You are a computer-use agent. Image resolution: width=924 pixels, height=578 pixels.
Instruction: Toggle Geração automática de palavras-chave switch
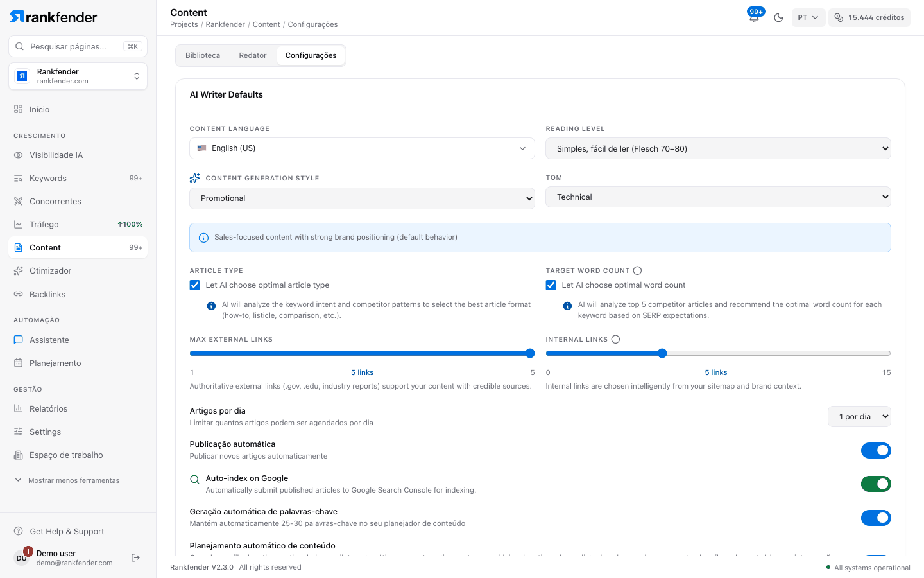876,518
